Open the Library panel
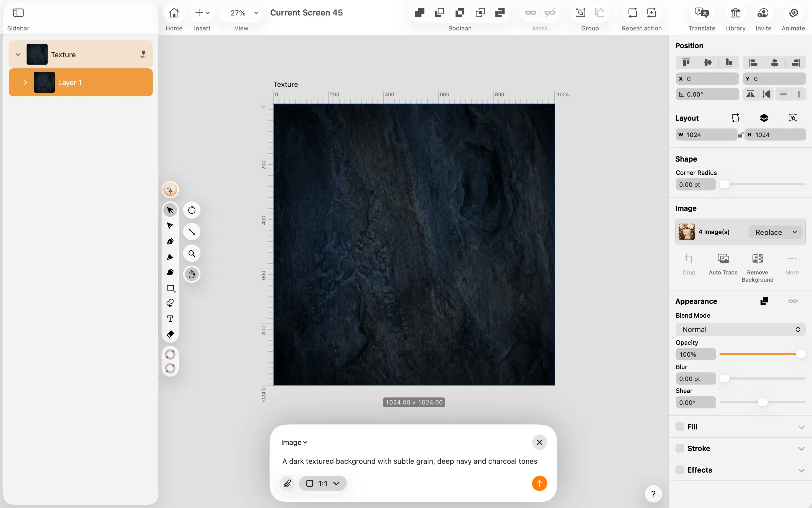The height and width of the screenshot is (508, 812). tap(735, 19)
